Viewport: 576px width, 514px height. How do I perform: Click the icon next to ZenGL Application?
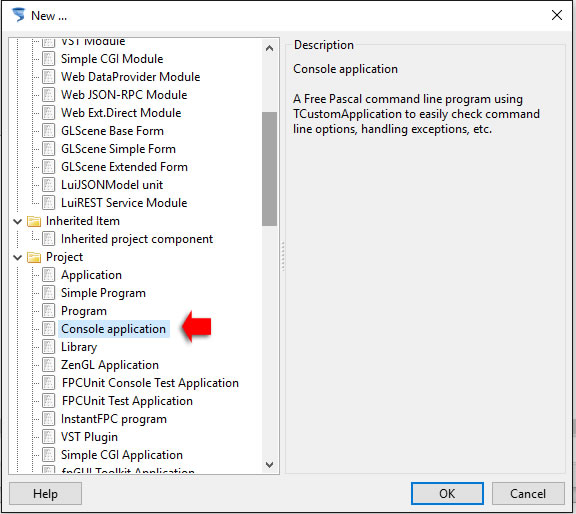48,365
